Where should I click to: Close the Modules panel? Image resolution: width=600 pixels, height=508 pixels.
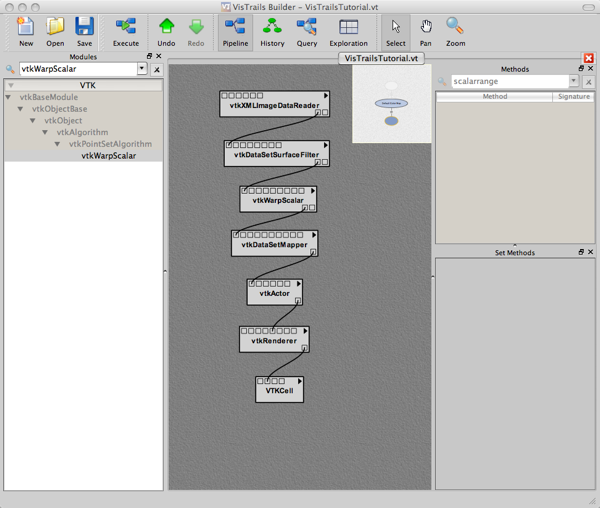159,56
